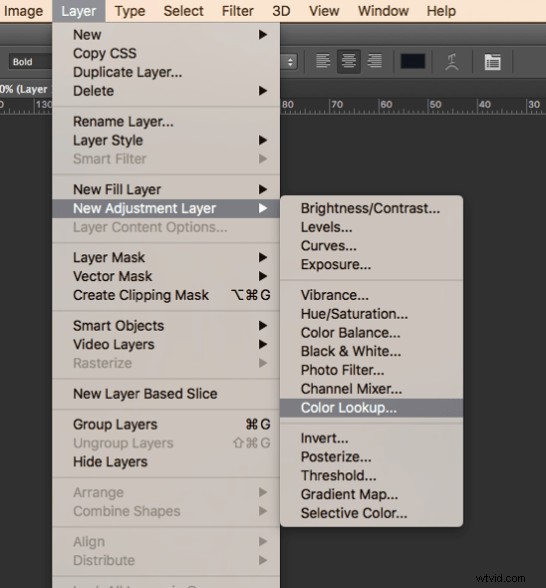This screenshot has height=588, width=546.
Task: Select Black & White... adjustment
Action: click(372, 351)
